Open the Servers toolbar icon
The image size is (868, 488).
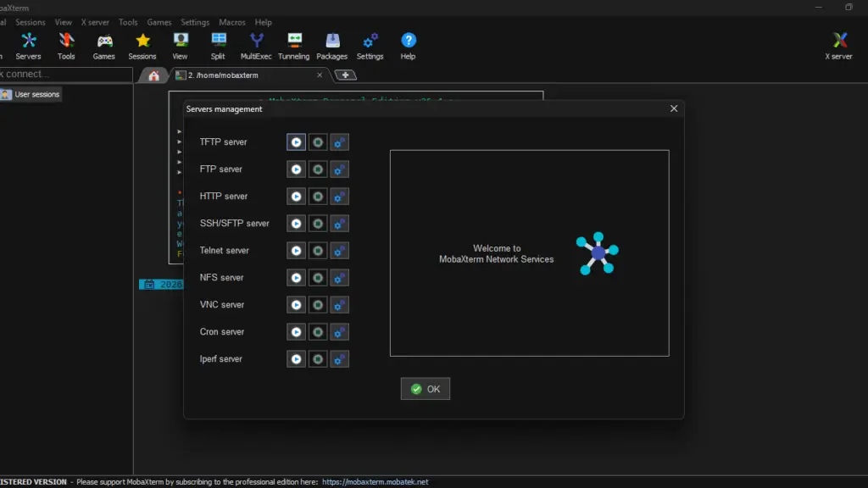click(x=28, y=46)
